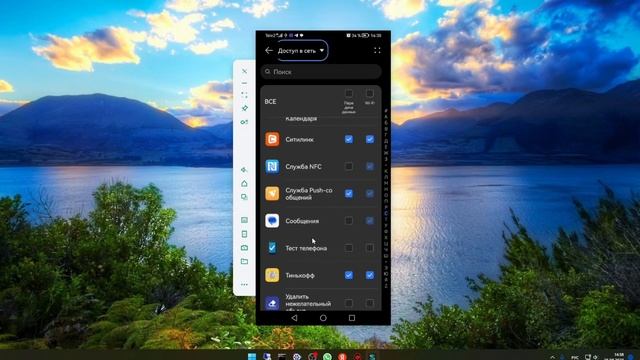This screenshot has width=640, height=360.
Task: Click sidebar recent apps icon
Action: 244,197
